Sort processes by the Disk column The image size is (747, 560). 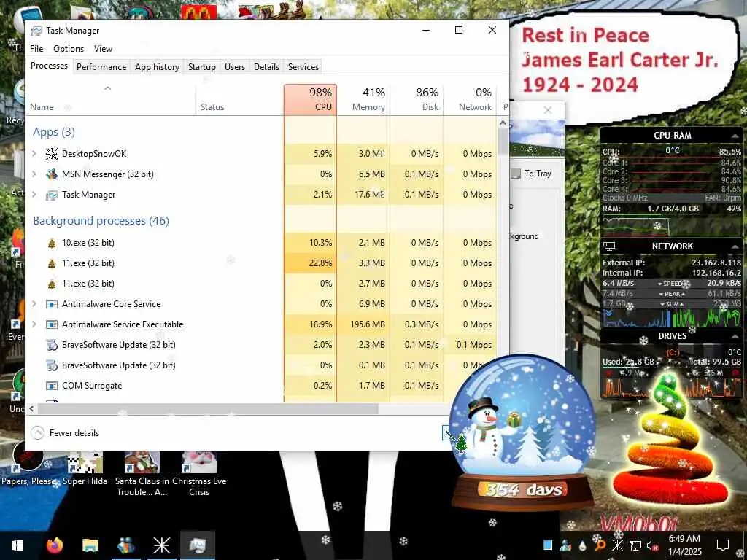pyautogui.click(x=417, y=99)
